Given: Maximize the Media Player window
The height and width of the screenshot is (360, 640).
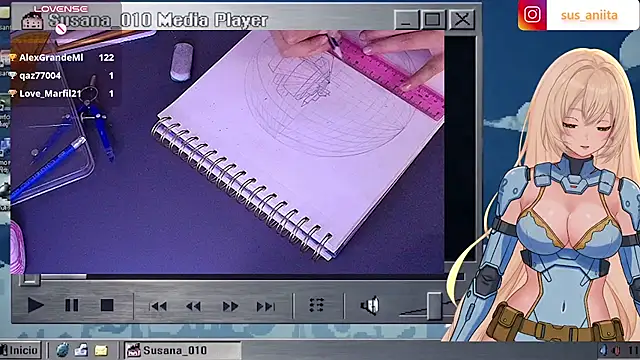Looking at the screenshot, I should click(433, 19).
